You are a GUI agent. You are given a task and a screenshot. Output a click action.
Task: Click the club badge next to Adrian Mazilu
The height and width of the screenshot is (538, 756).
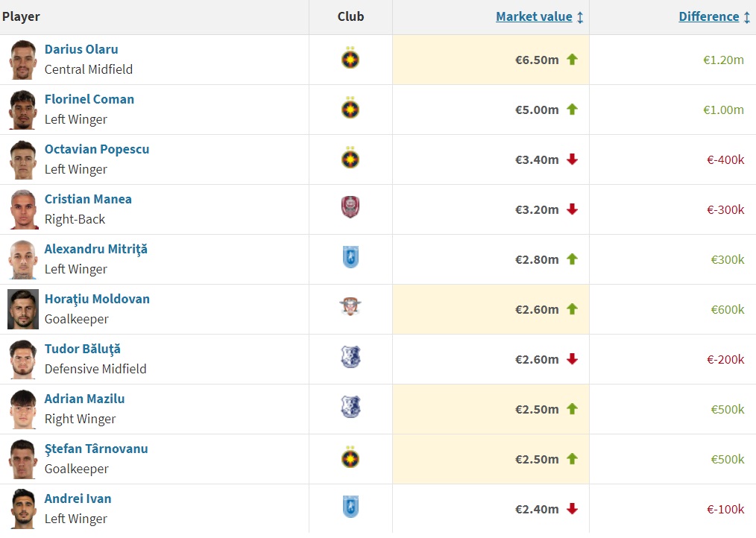pos(350,408)
